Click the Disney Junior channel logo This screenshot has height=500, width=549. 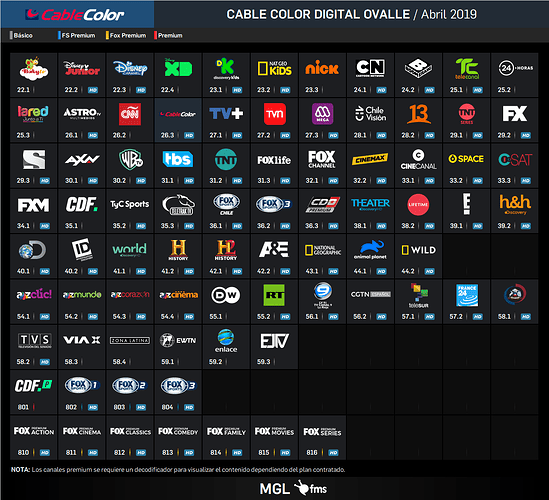pyautogui.click(x=82, y=68)
